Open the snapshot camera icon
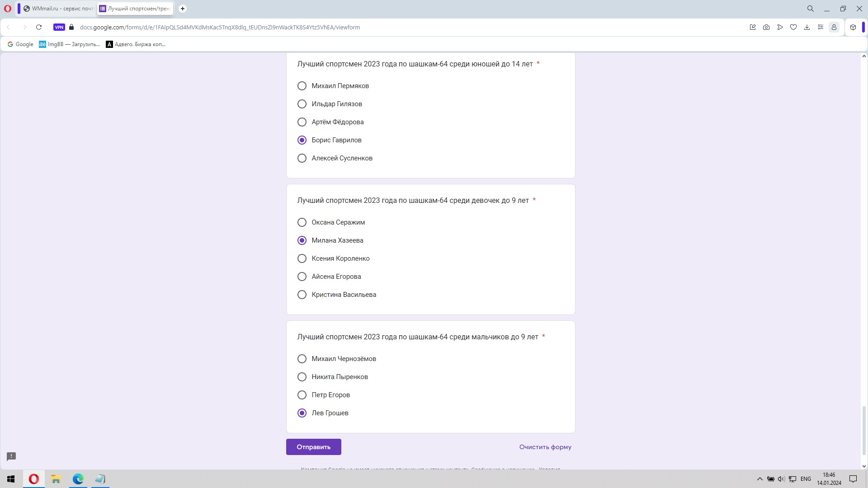Image resolution: width=868 pixels, height=488 pixels. point(766,27)
